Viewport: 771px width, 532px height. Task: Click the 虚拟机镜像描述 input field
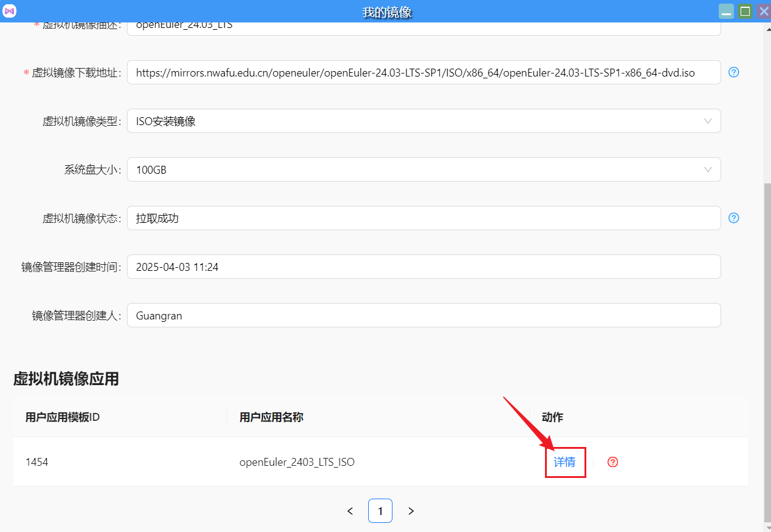pos(424,29)
